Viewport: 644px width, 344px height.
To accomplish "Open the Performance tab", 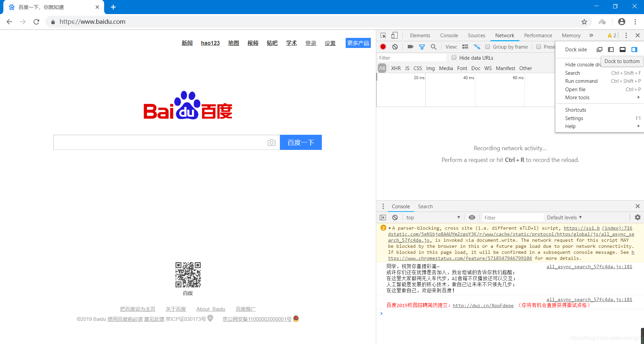I will tap(538, 36).
